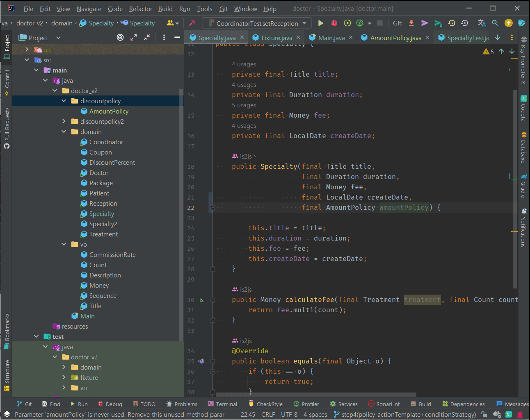Screen dimensions: 530x420
Task: Toggle the Structure tool window stripe button
Action: coord(7,375)
